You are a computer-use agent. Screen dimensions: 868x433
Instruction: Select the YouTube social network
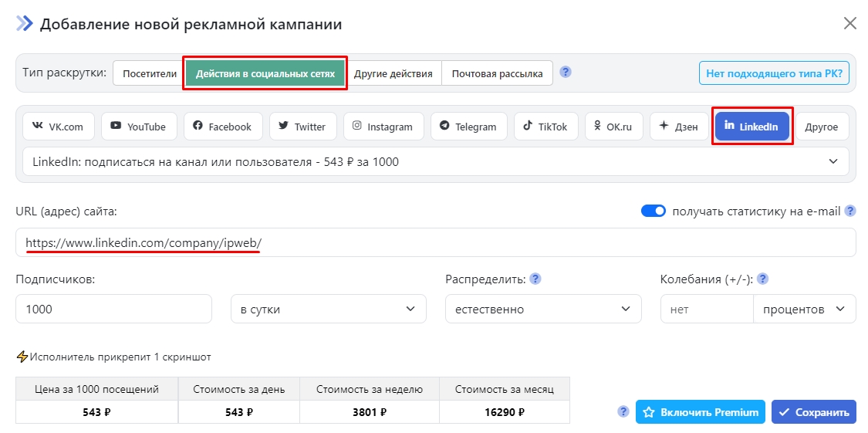(x=139, y=127)
